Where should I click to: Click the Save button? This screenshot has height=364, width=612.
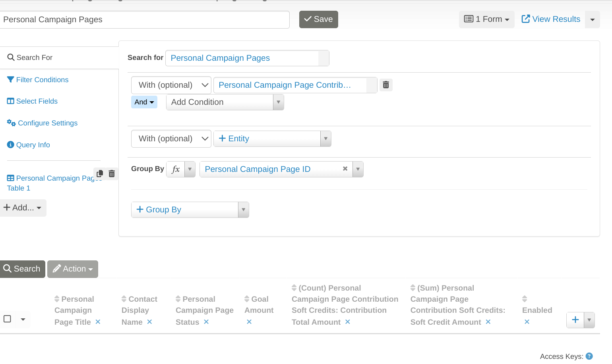tap(318, 19)
